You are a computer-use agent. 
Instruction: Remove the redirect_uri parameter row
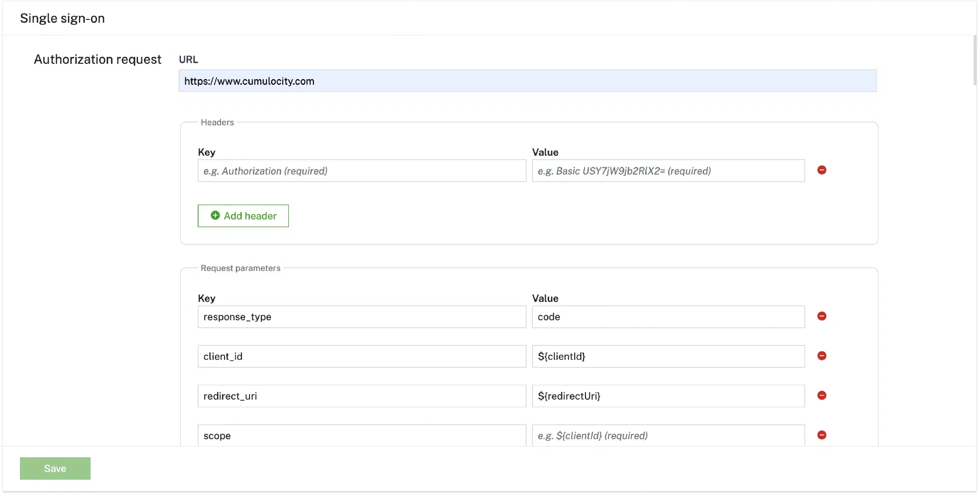[x=821, y=396]
